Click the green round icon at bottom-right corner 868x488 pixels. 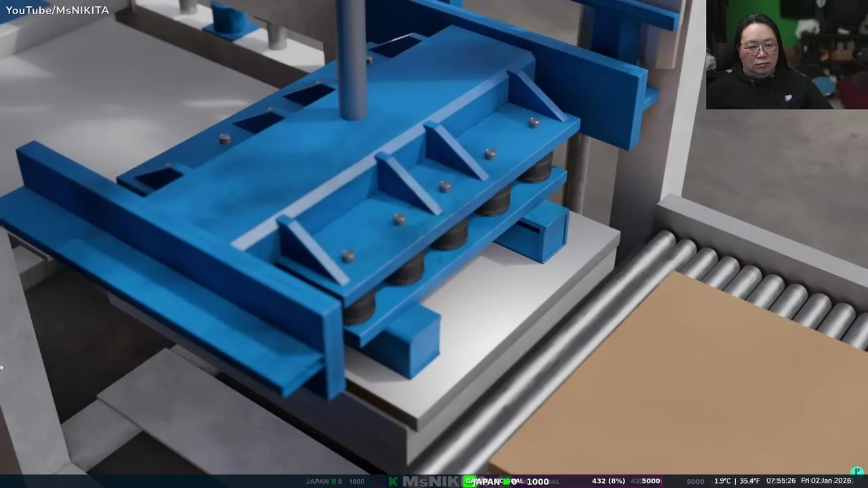coord(856,472)
